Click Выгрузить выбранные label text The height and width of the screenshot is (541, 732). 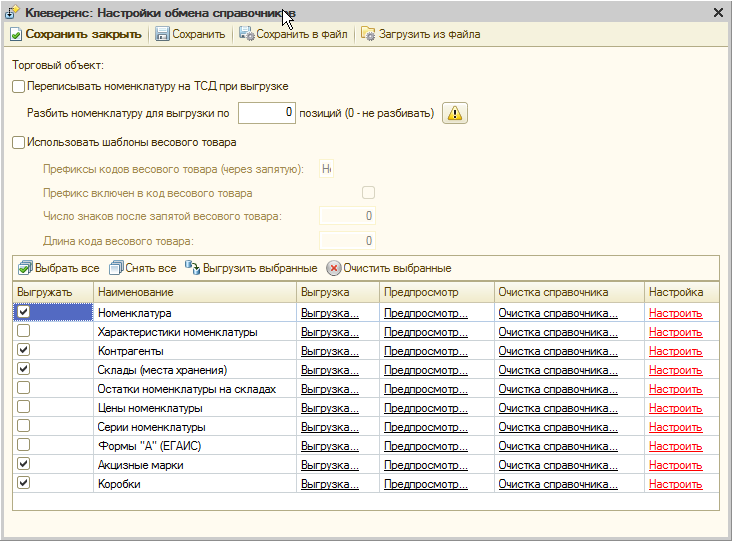(x=260, y=268)
